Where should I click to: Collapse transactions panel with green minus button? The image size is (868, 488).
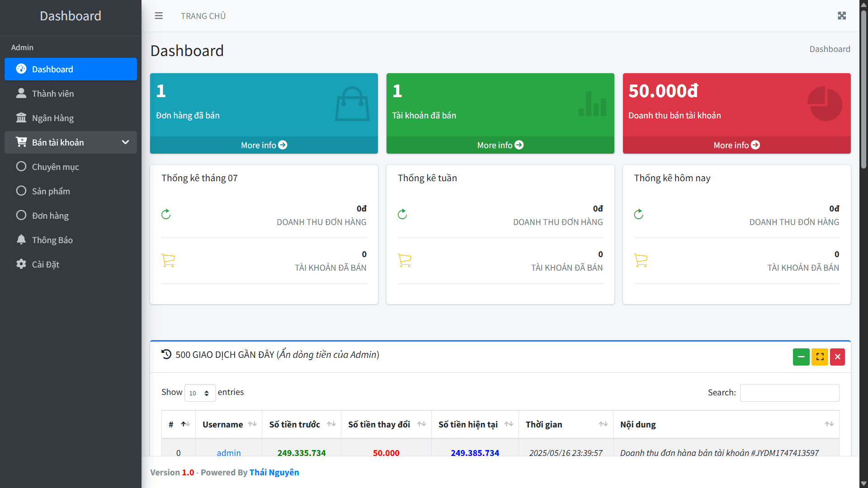(801, 357)
